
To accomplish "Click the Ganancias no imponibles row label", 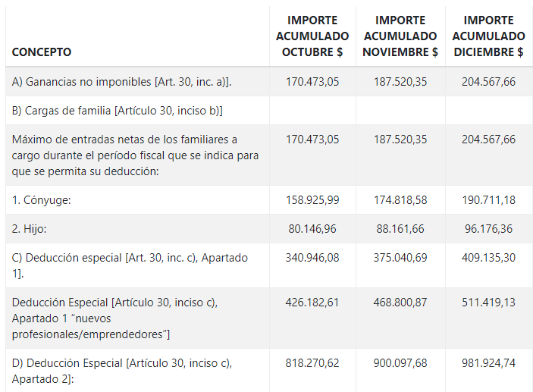I will 121,82.
